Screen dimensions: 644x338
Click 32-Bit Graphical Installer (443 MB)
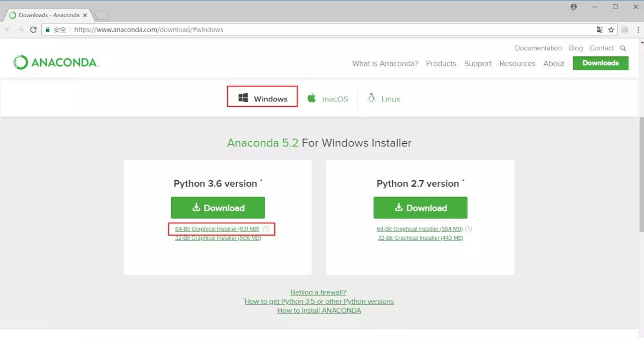coord(420,238)
